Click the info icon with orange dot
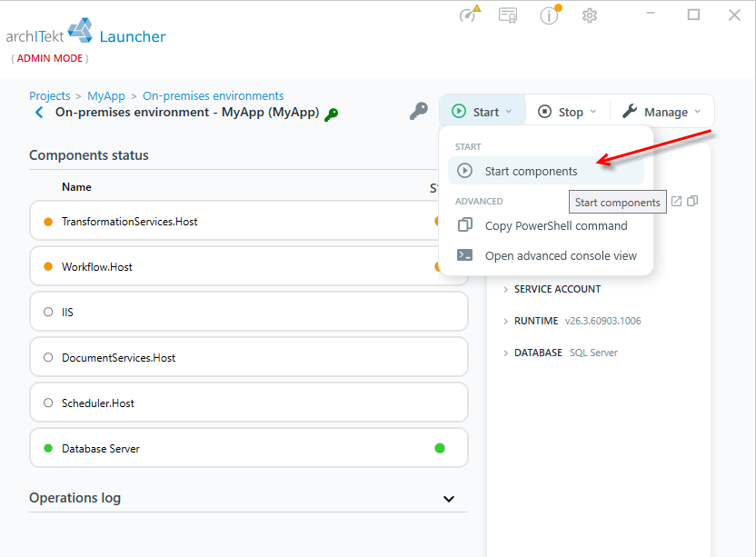Viewport: 756px width, 557px height. click(550, 15)
